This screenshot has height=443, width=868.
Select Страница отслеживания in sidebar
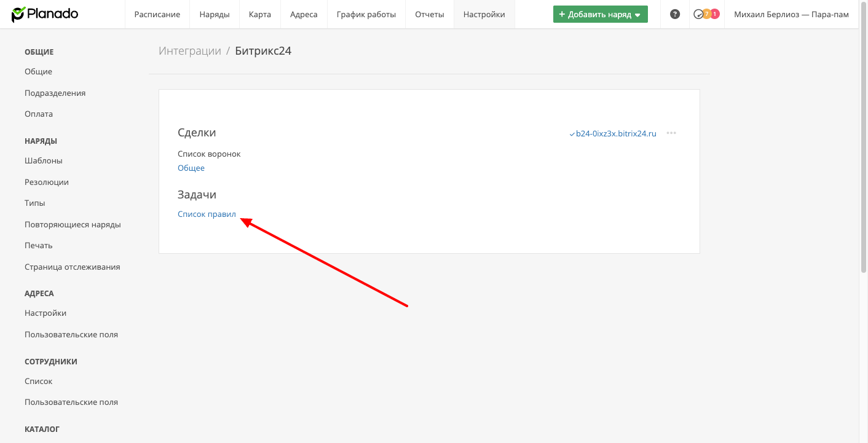[73, 267]
